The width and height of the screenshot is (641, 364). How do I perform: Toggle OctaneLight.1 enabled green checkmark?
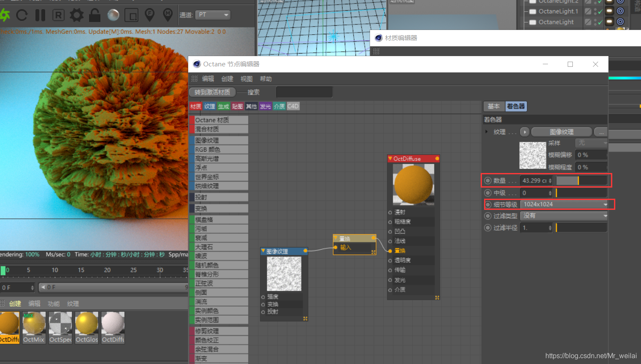599,12
